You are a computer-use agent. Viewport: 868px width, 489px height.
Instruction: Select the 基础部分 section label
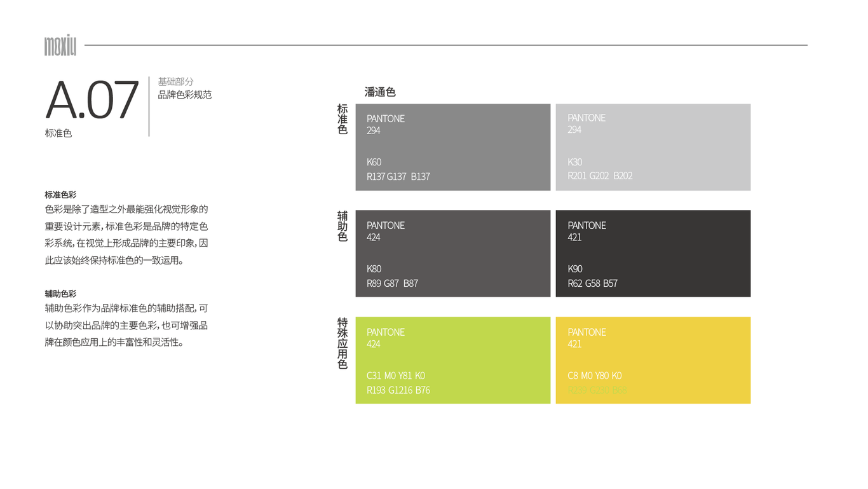[176, 81]
